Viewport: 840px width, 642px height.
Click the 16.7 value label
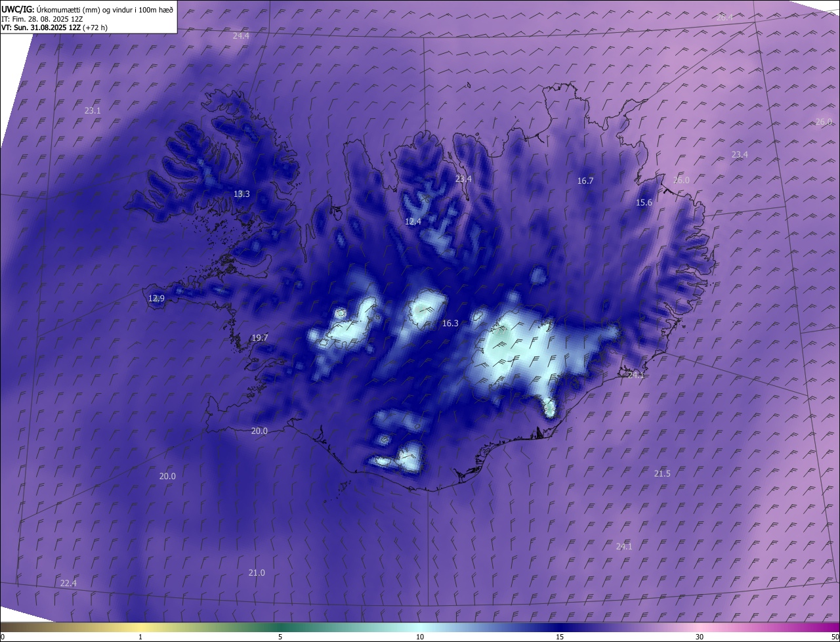(x=585, y=181)
